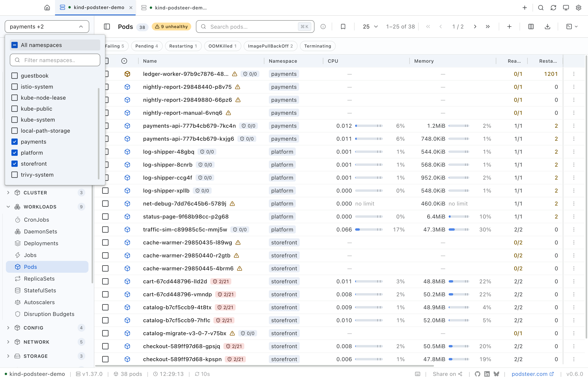This screenshot has width=588, height=380.
Task: Open global search magnifier icon
Action: (x=541, y=8)
